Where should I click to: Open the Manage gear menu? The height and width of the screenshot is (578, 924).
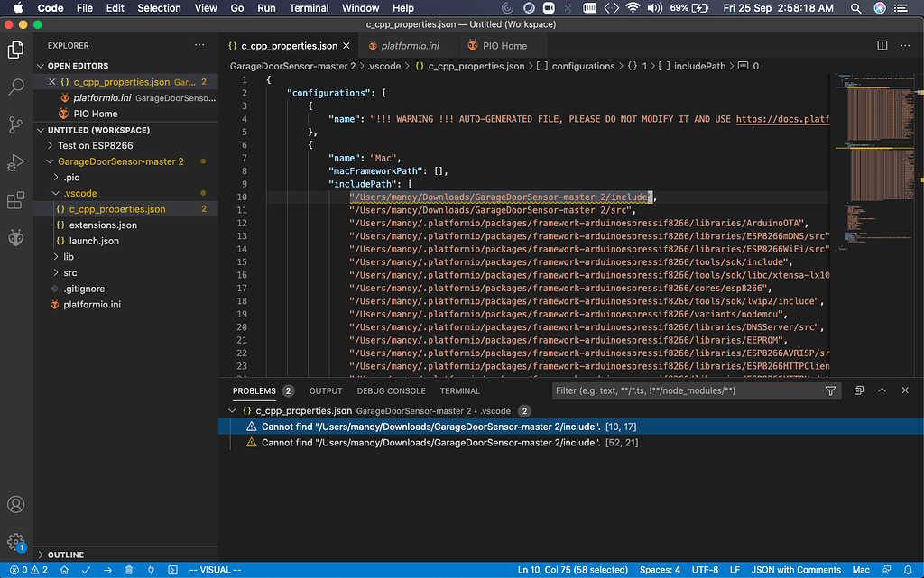[16, 542]
